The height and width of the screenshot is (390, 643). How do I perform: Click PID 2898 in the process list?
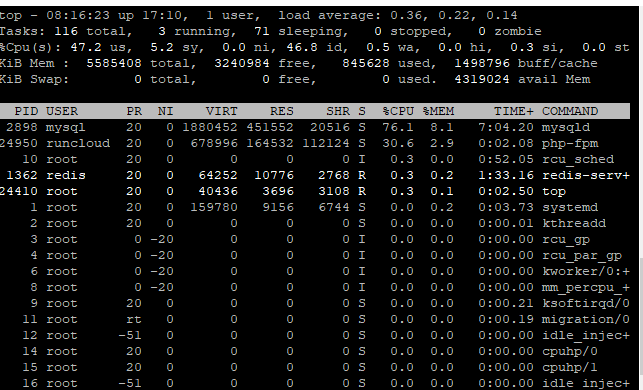coord(22,128)
